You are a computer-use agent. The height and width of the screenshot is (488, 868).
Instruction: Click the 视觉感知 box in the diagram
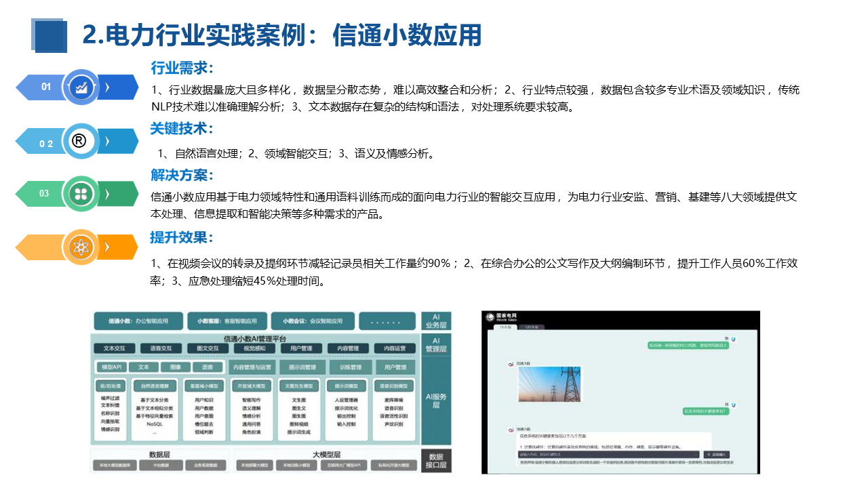pos(254,348)
